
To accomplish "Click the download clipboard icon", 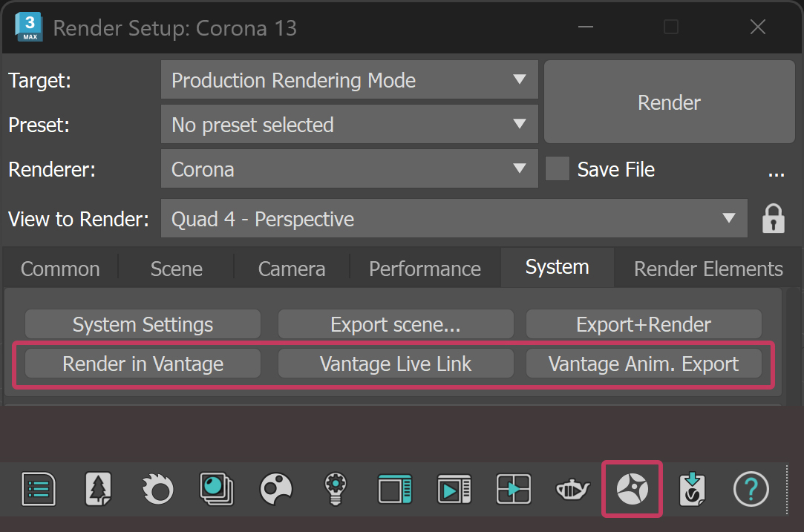I will [692, 489].
